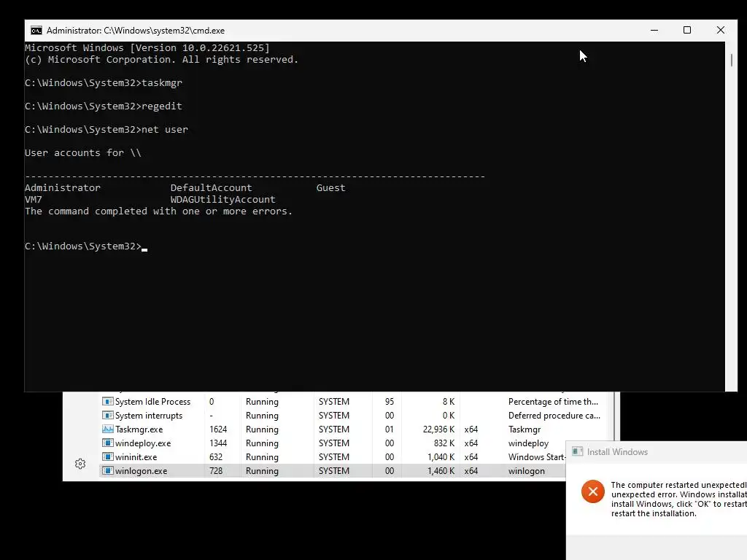This screenshot has width=747, height=560.
Task: Maximize the cmd.exe window
Action: click(687, 31)
